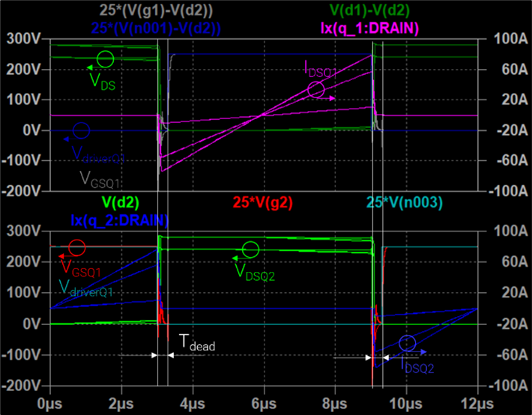Click the magenta circle marker near IDSQ1
Viewport: 532px width, 415px height.
point(316,90)
